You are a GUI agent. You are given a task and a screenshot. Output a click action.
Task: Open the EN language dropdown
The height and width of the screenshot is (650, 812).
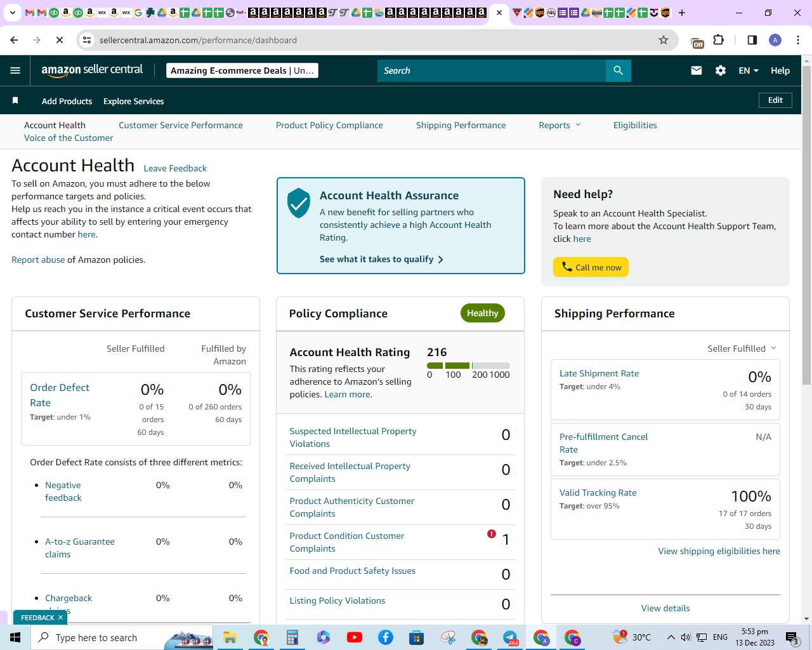tap(749, 70)
